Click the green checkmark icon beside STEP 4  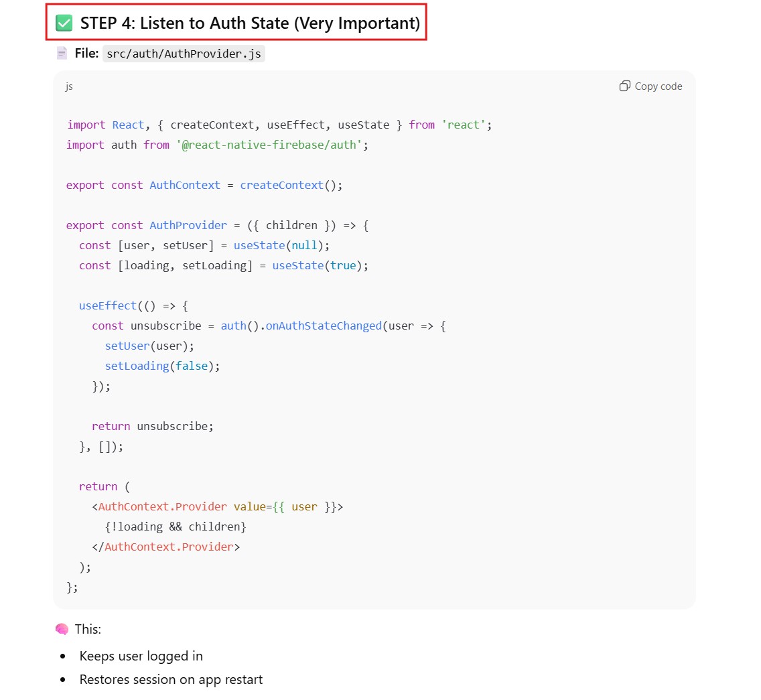(x=64, y=23)
